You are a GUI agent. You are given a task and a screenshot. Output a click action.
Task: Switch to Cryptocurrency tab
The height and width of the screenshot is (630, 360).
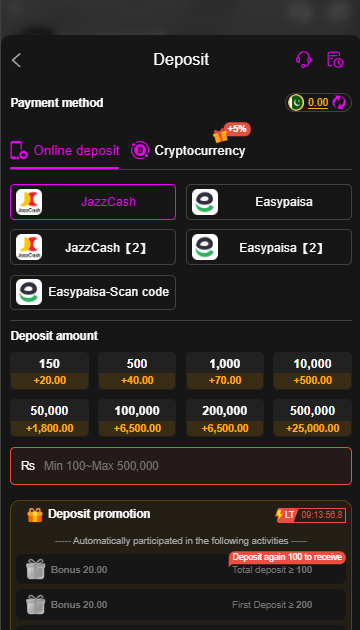[188, 151]
